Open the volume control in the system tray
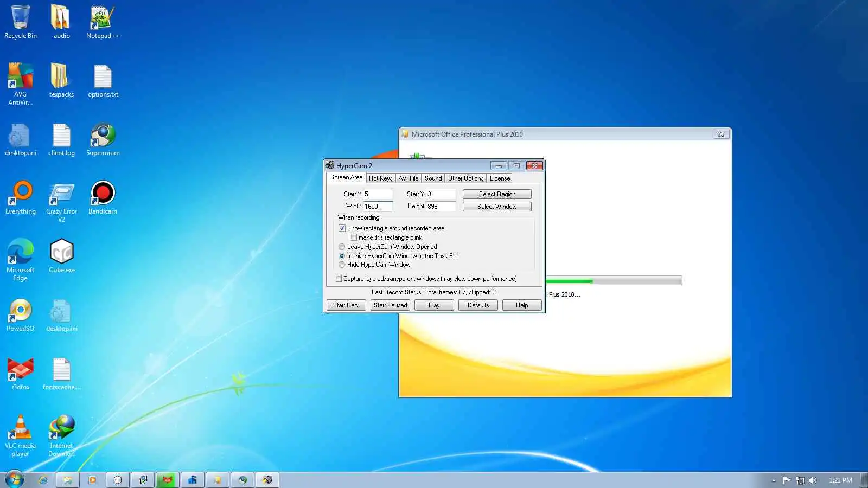The height and width of the screenshot is (488, 868). pyautogui.click(x=813, y=480)
